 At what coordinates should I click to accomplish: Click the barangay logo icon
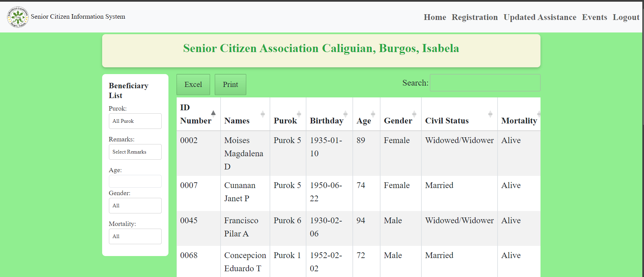(x=18, y=17)
